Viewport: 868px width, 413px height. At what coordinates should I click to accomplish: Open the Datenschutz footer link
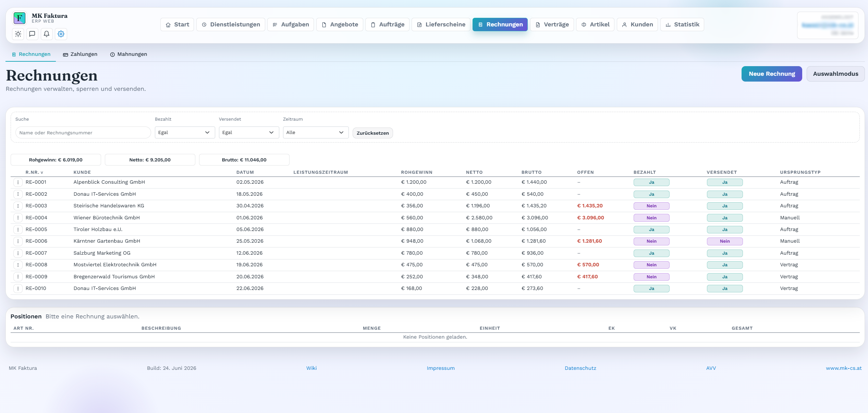(x=580, y=368)
